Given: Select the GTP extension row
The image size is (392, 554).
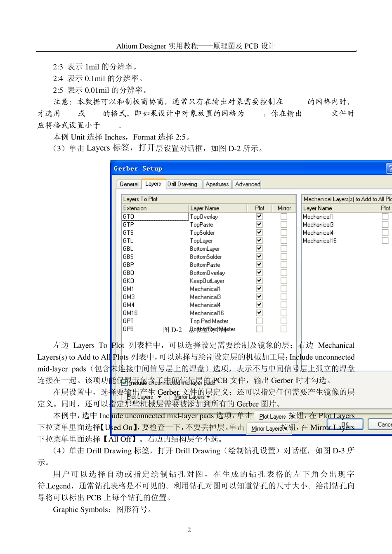Looking at the screenshot, I should point(128,224).
